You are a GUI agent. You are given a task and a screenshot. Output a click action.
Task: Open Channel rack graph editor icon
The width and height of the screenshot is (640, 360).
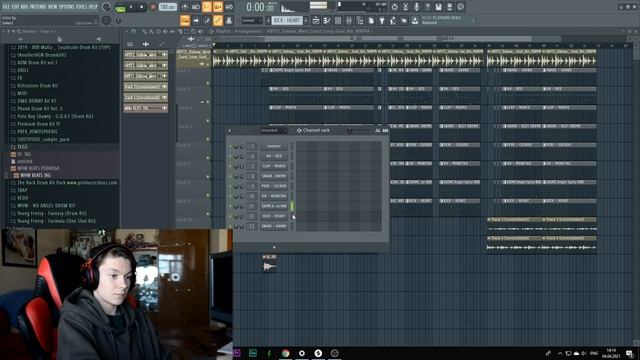pyautogui.click(x=378, y=130)
